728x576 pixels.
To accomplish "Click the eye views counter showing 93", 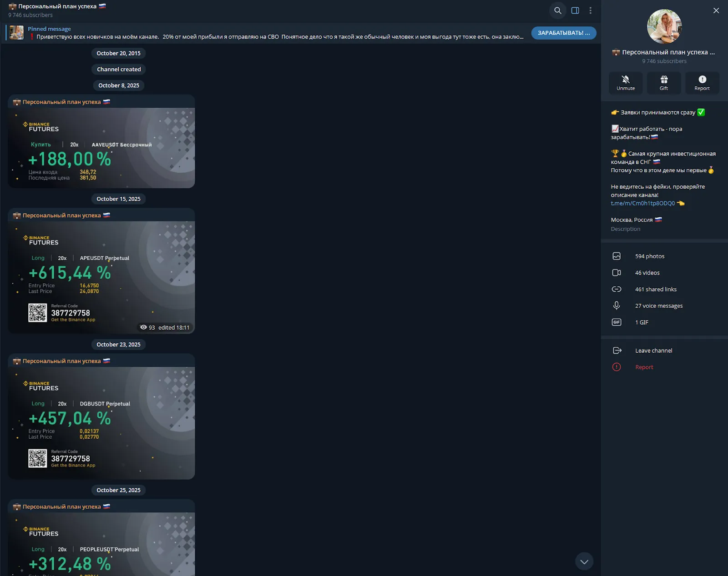I will (x=147, y=327).
